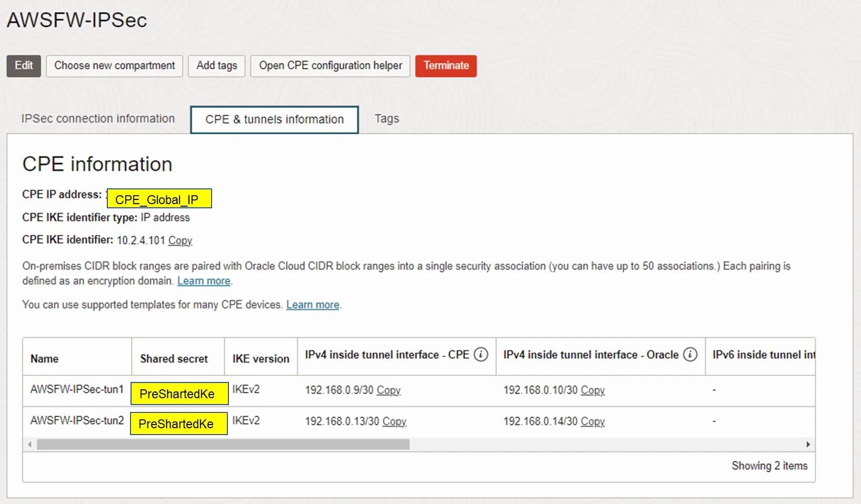
Task: Copy Oracle tunnel address 192.168.0.10/30
Action: coord(593,390)
